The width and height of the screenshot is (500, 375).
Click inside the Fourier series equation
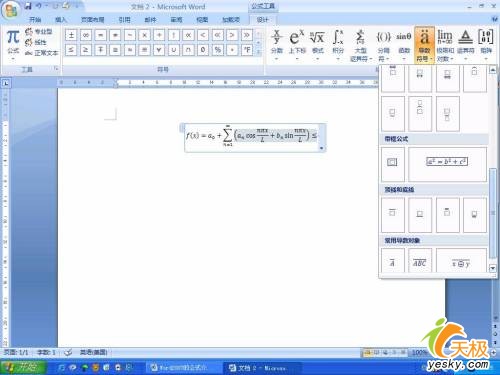coord(252,136)
